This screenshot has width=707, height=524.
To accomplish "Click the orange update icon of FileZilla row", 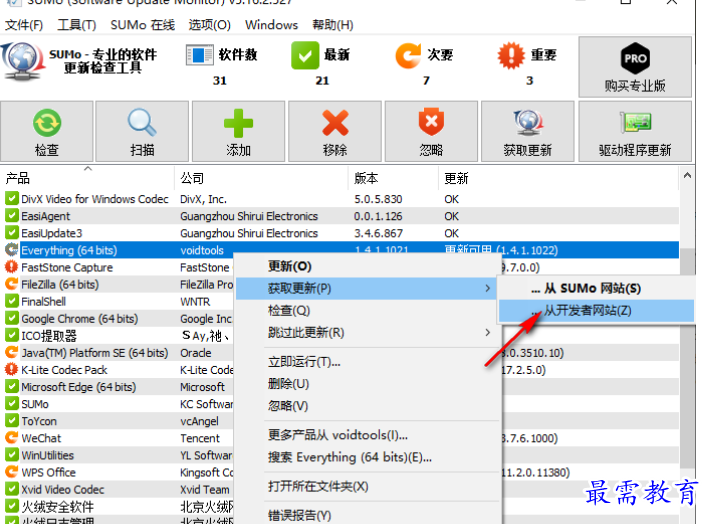I will coord(12,284).
